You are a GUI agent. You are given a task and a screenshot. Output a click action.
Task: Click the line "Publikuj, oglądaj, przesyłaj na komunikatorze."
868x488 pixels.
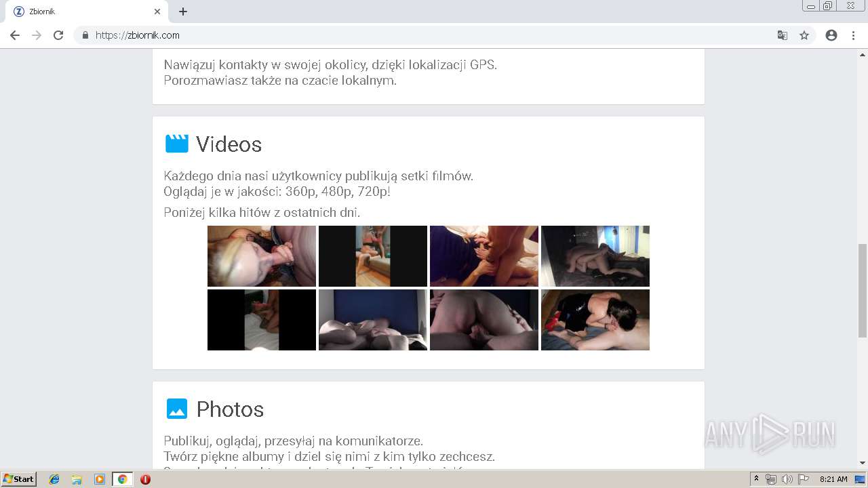(294, 441)
